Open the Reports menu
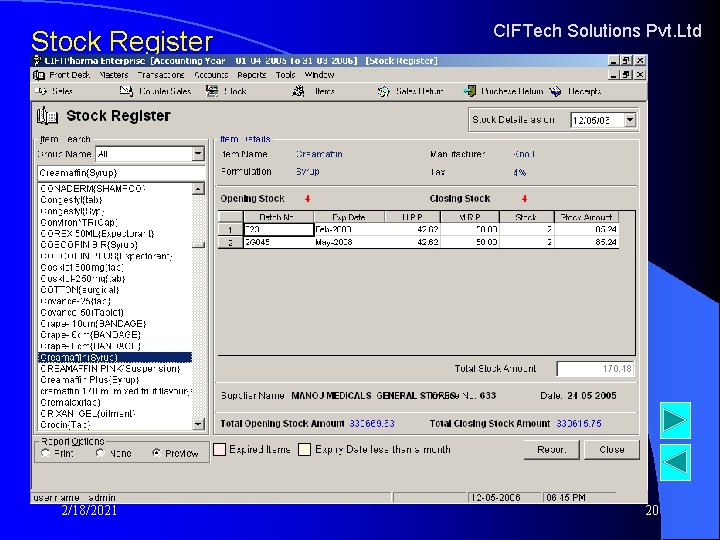The width and height of the screenshot is (720, 540). (252, 75)
